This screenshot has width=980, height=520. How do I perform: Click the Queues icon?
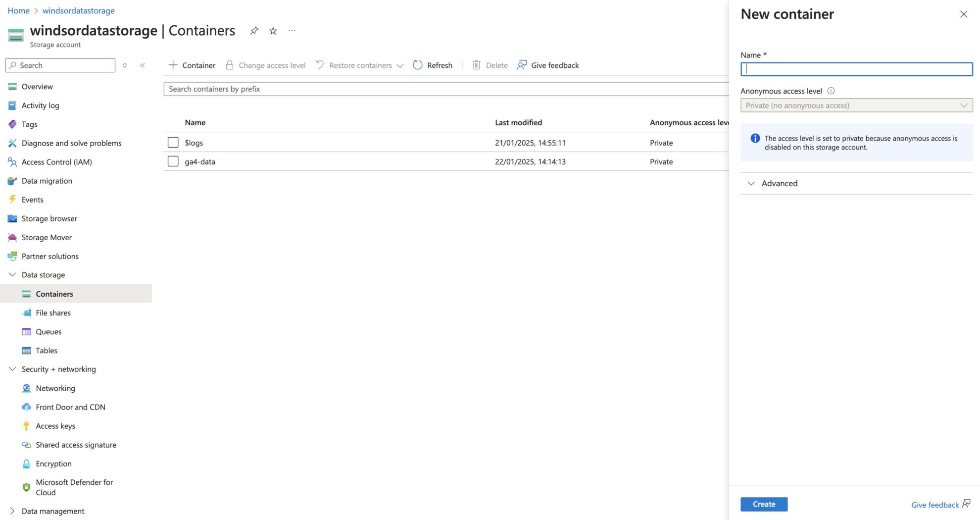tap(27, 332)
